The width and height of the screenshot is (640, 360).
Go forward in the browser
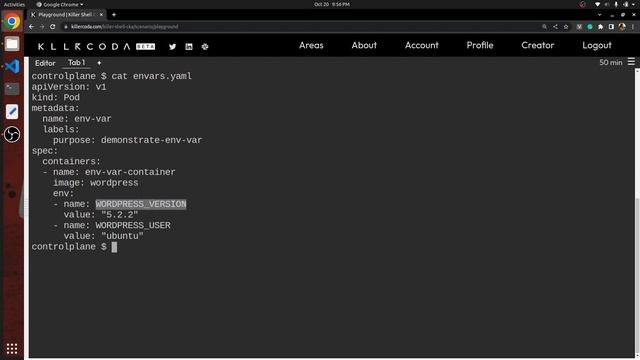(42, 27)
